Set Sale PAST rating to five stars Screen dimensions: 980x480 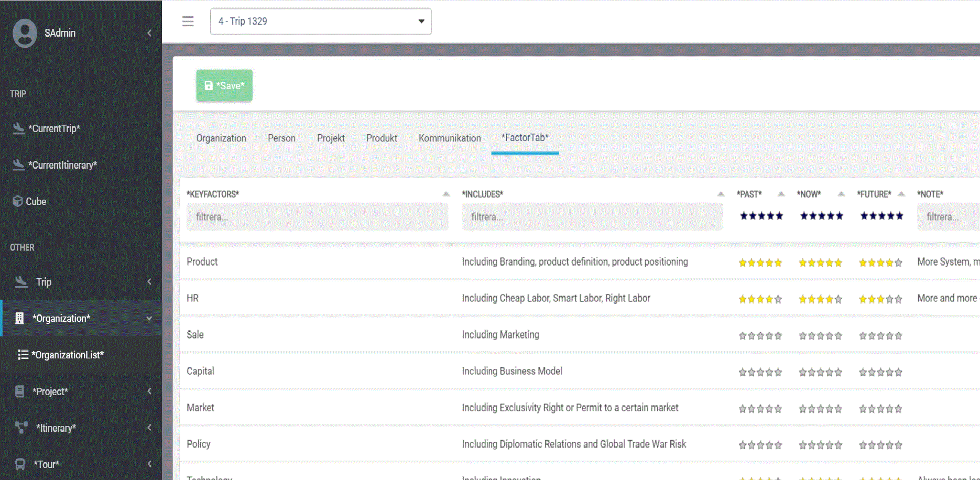point(778,336)
